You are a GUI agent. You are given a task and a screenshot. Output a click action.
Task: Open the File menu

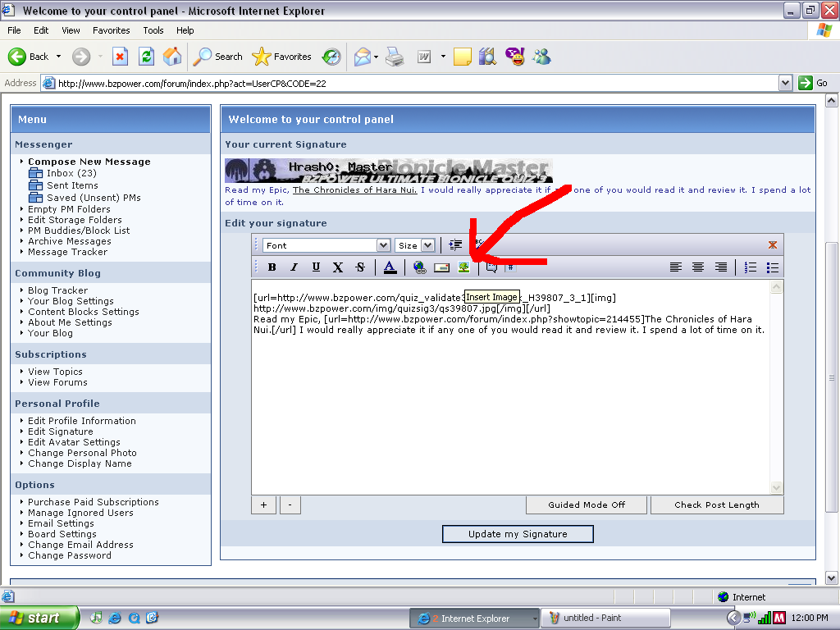click(x=14, y=30)
